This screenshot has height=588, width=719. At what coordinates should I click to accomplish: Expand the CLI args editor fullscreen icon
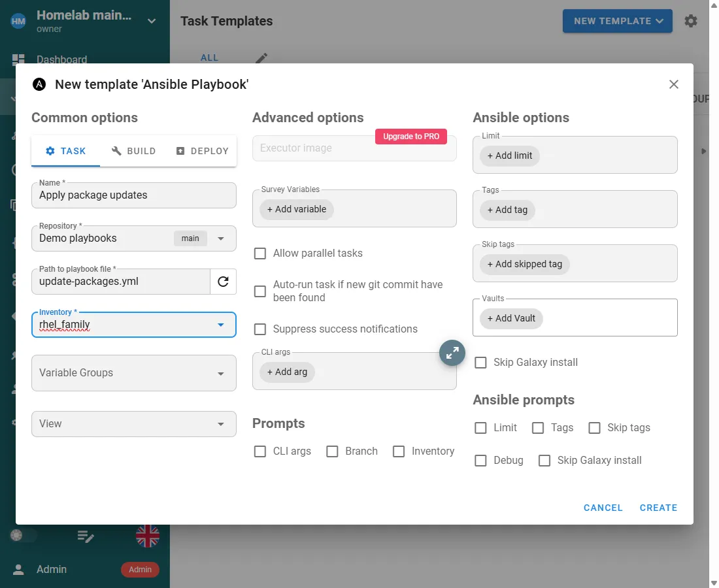point(452,353)
